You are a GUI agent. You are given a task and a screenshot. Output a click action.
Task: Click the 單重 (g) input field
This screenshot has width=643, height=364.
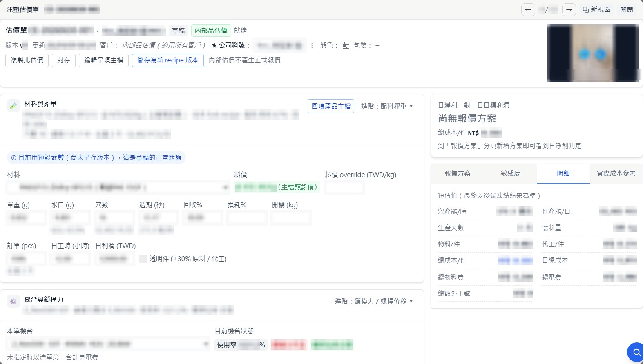pyautogui.click(x=27, y=218)
